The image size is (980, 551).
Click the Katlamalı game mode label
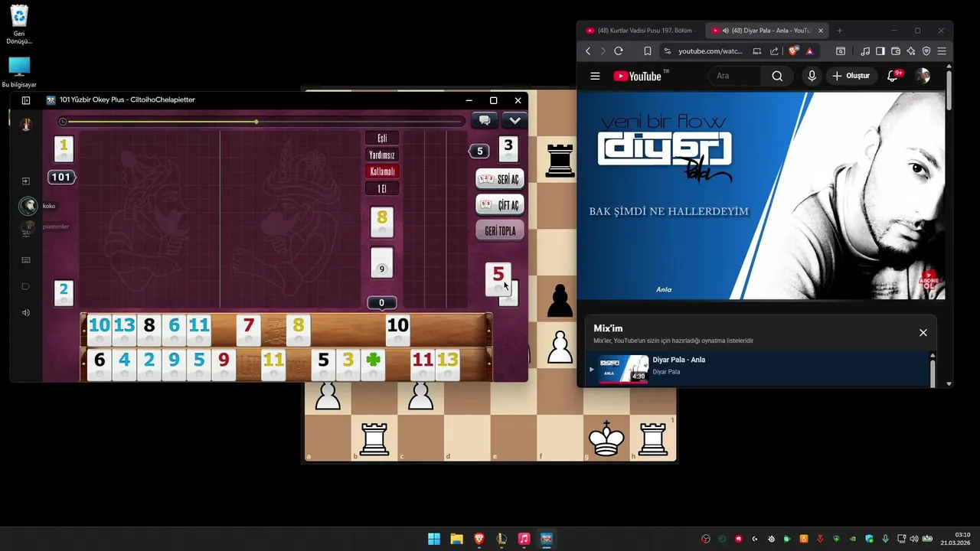(382, 171)
